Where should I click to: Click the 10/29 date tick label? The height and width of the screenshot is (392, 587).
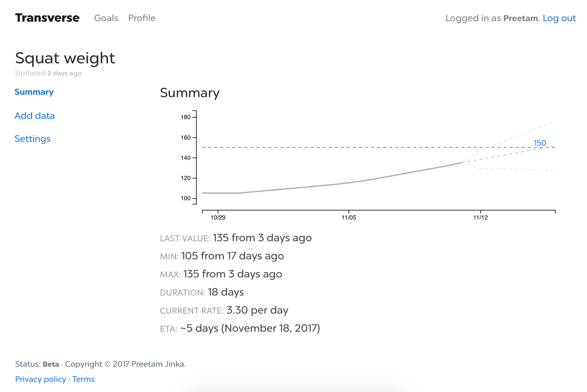[218, 217]
